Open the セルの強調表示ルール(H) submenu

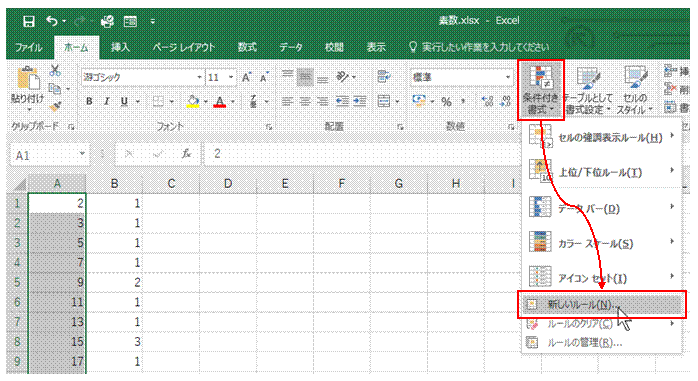tap(602, 138)
